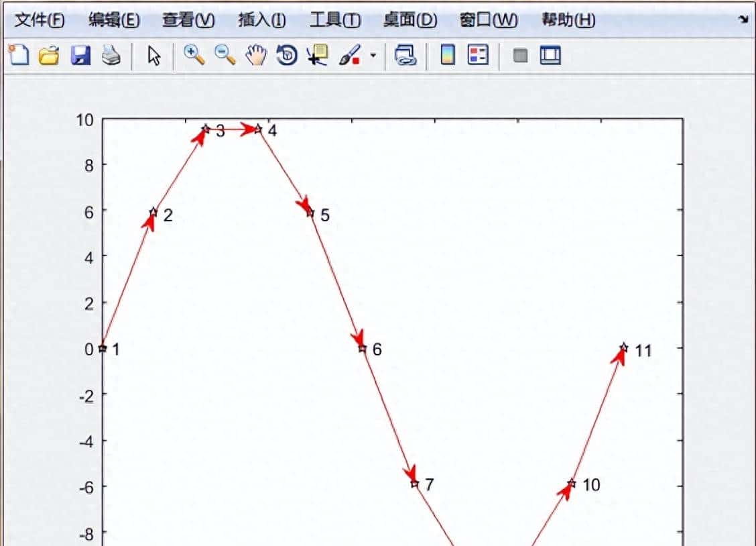The width and height of the screenshot is (756, 546).
Task: Expand the 帮助(H) menu
Action: click(568, 20)
